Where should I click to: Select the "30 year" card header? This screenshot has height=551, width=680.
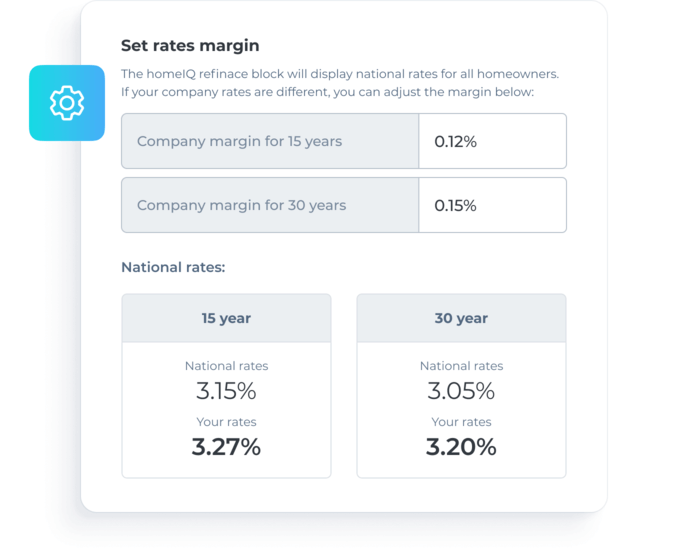click(x=461, y=318)
